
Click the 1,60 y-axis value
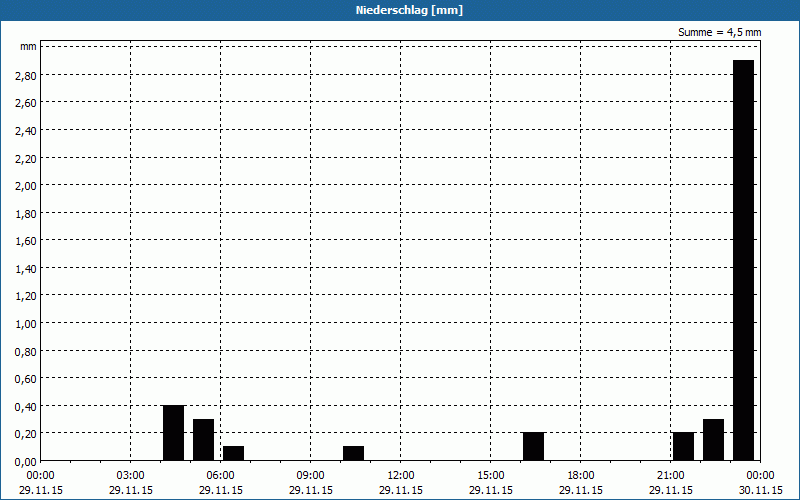[x=27, y=241]
